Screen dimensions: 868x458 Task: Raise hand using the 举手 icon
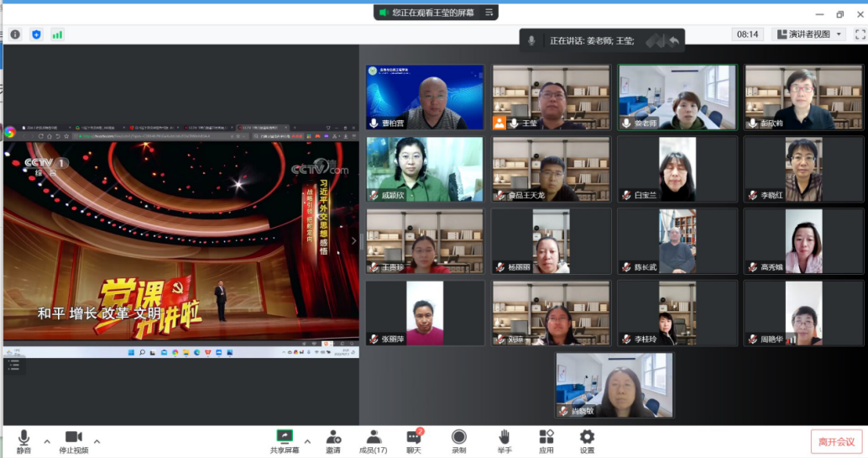(504, 440)
